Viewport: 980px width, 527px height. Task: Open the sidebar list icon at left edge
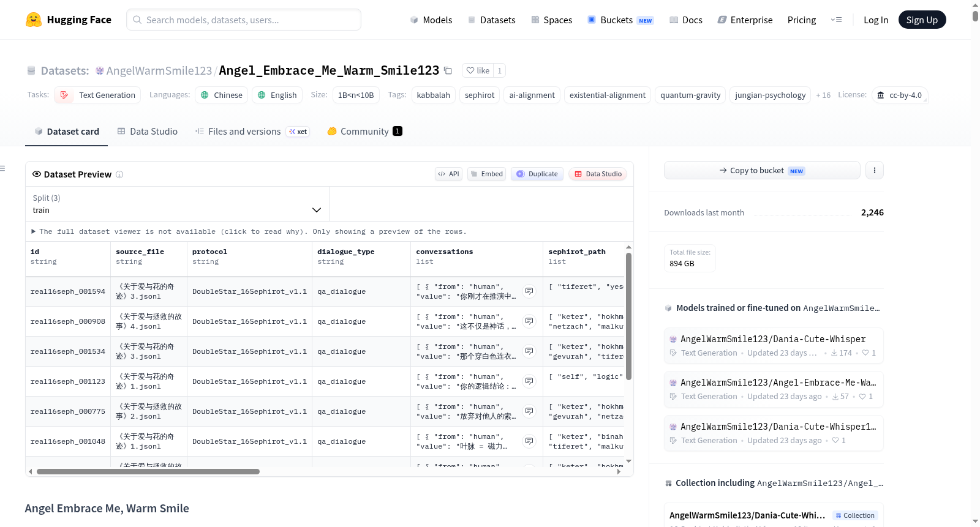click(2, 168)
